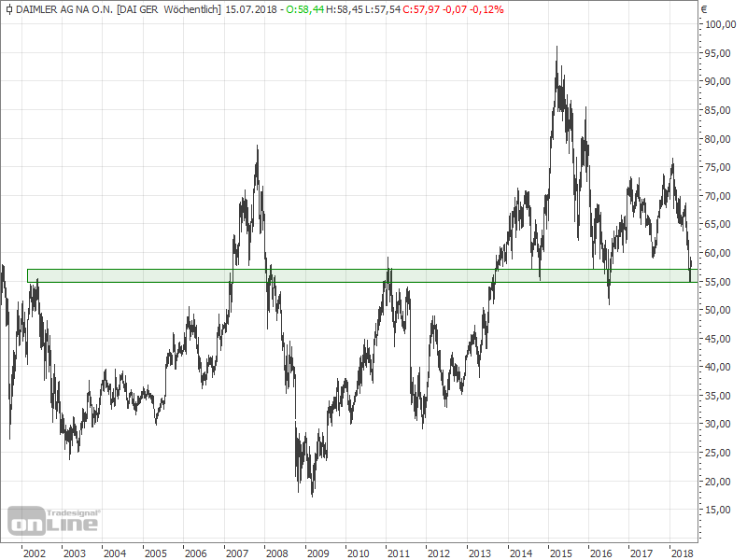Click the 2018 label on time axis
The width and height of the screenshot is (747, 560).
point(680,553)
